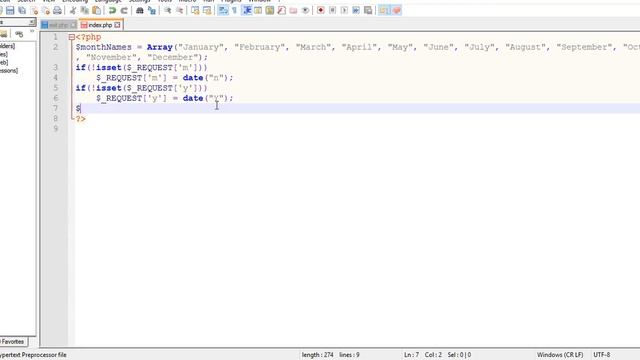The image size is (640, 360).
Task: Open Find with the binoculars icon
Action: click(x=140, y=11)
